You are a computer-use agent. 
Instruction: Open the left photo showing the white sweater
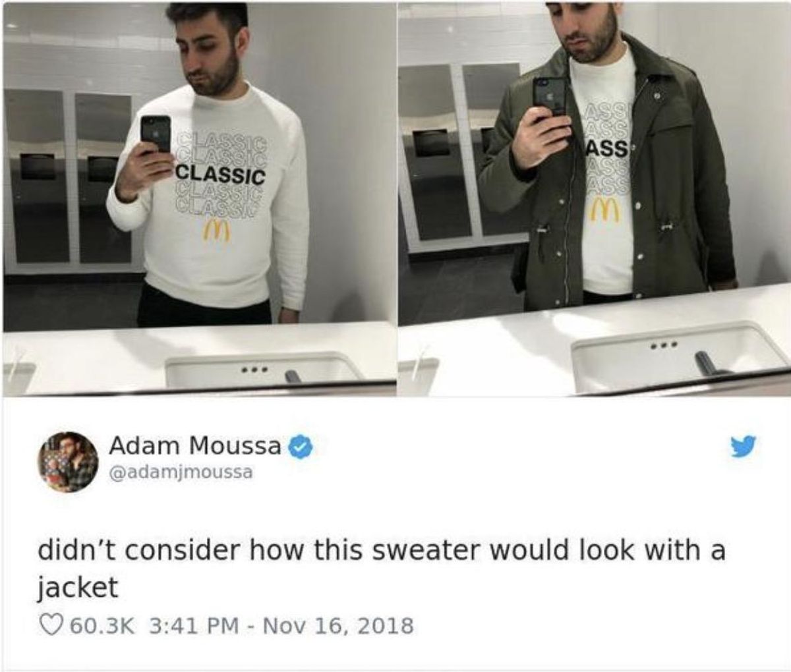click(x=198, y=198)
